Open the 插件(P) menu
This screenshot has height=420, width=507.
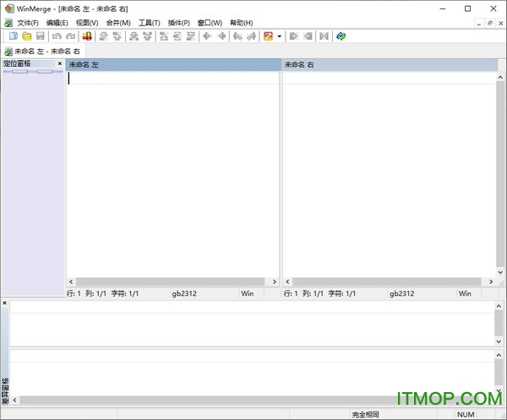click(x=179, y=23)
